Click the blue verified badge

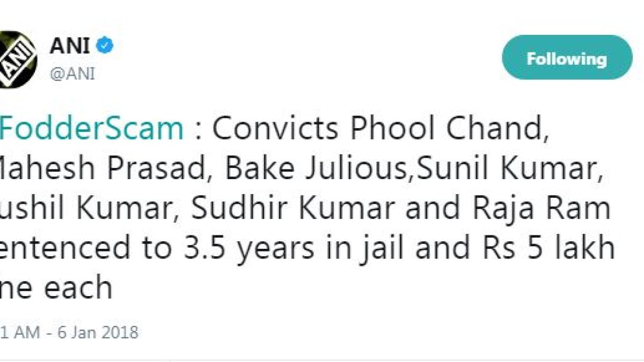point(104,47)
